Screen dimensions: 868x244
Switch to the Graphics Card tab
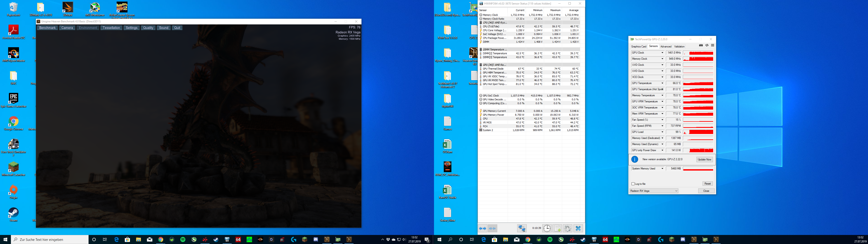tap(639, 47)
